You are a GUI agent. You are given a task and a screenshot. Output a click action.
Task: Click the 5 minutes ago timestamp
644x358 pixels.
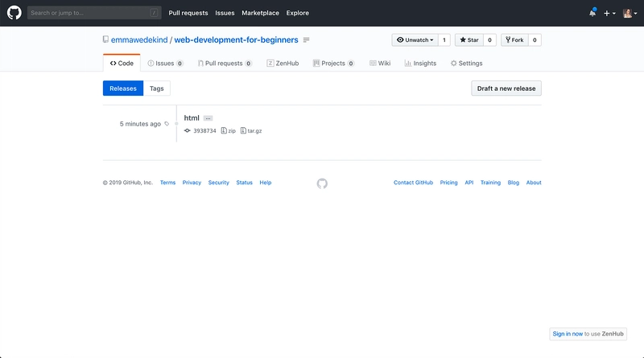[140, 124]
